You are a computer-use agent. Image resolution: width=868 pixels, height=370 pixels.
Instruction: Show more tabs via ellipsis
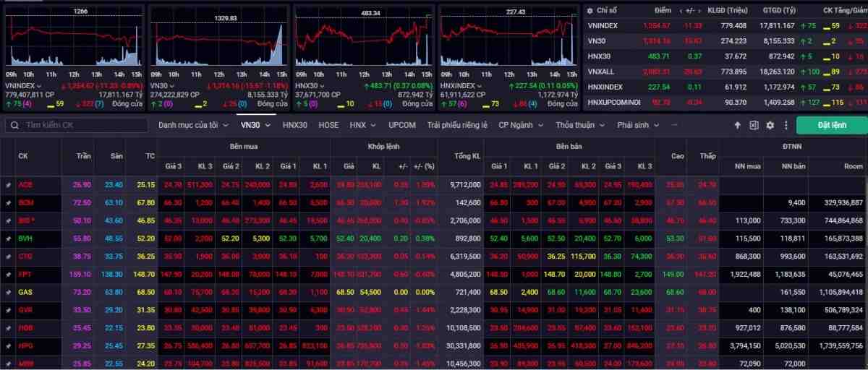point(675,125)
